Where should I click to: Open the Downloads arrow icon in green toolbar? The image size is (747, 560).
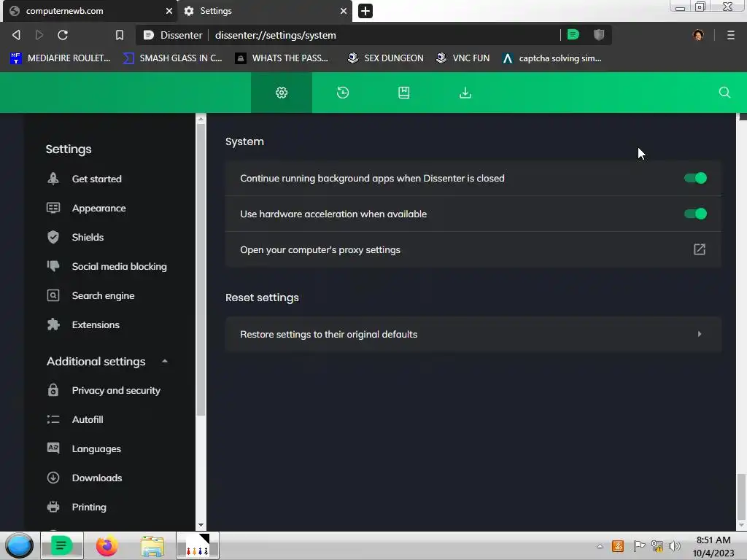465,93
